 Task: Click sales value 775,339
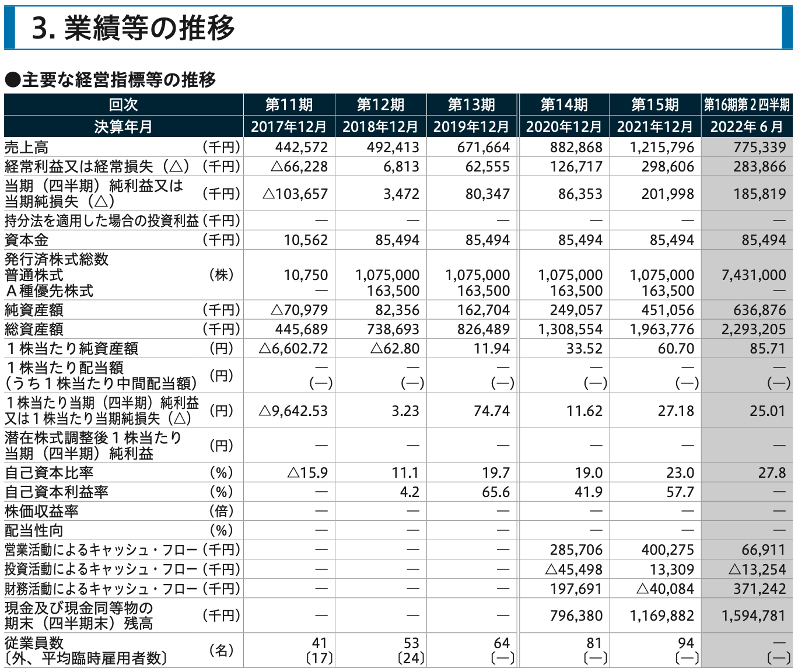coord(759,147)
